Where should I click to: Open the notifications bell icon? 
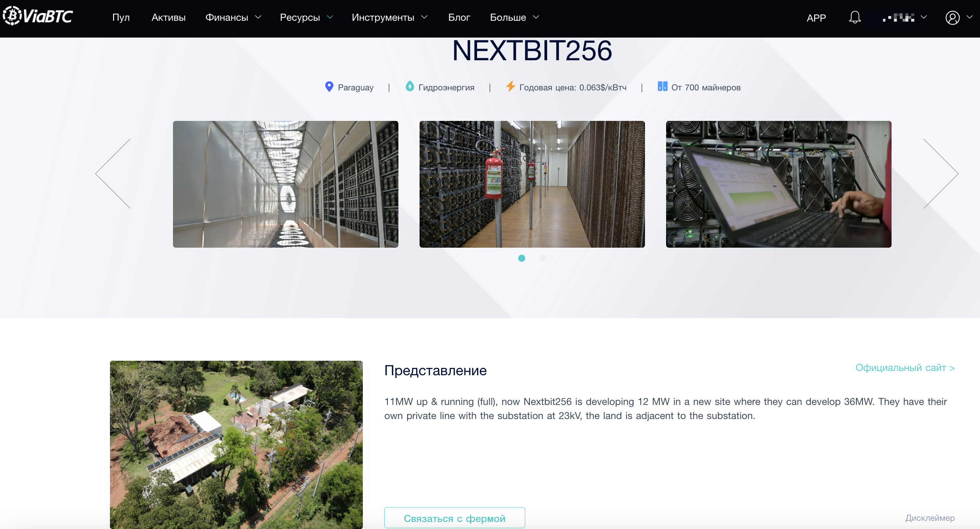point(855,18)
